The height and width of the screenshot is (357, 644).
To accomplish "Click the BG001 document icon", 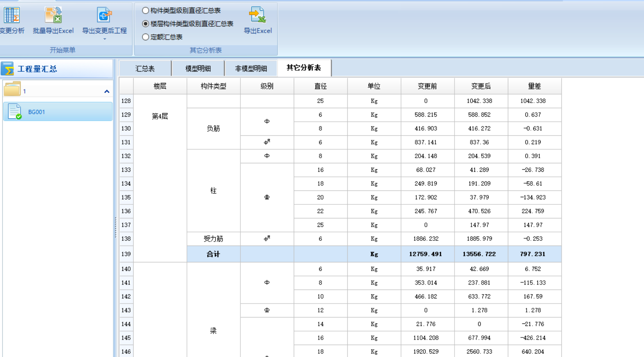I will pyautogui.click(x=14, y=112).
